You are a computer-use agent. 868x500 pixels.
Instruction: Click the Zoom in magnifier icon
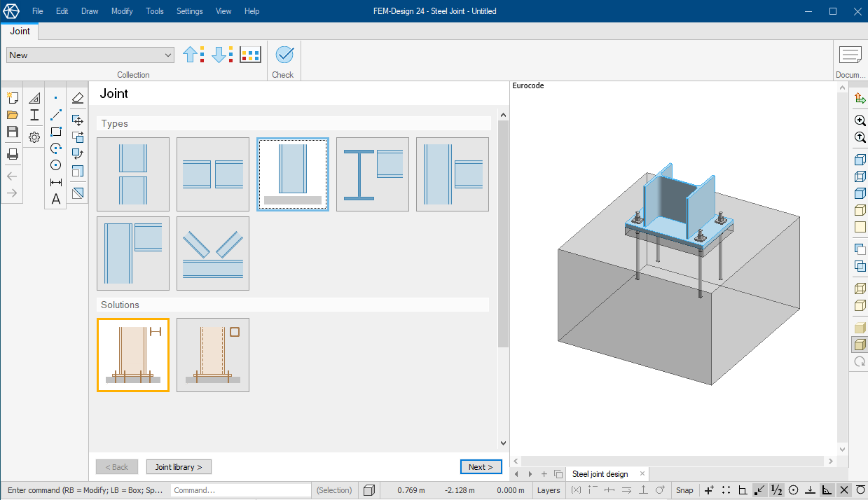(860, 120)
